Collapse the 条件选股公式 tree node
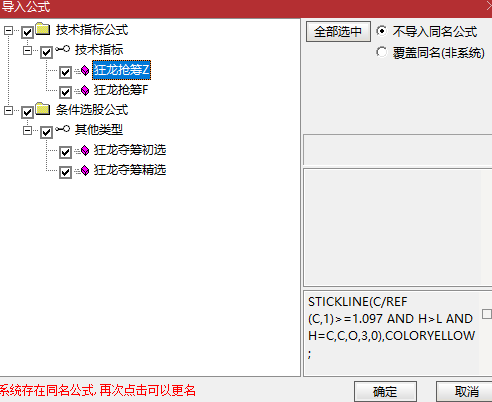 click(8, 110)
